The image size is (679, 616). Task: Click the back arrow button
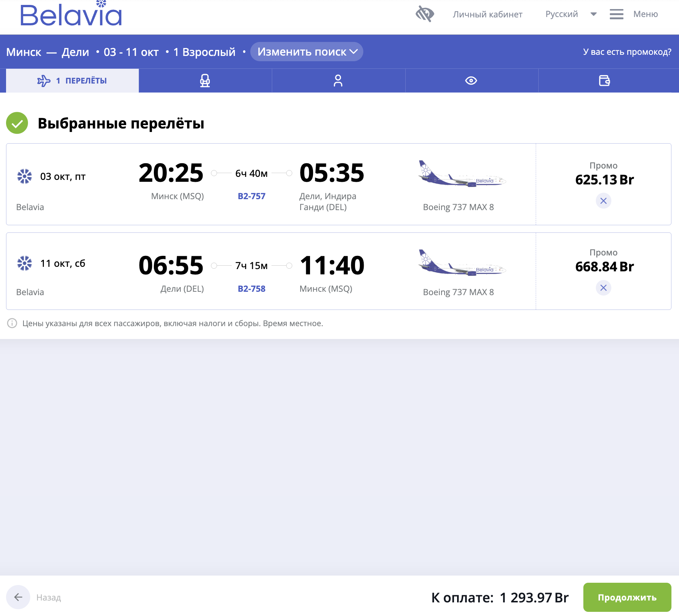pos(18,597)
